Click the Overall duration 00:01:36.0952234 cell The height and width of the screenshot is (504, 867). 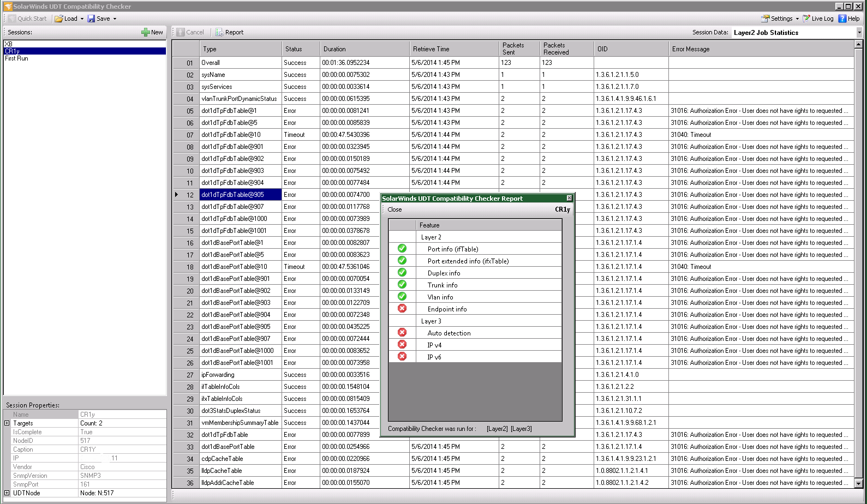point(364,63)
